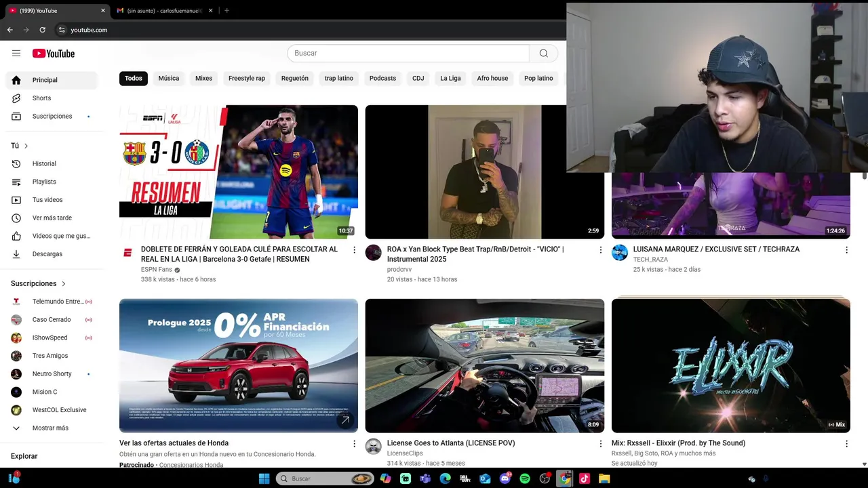Open Elixxir mix thumbnail

[731, 366]
